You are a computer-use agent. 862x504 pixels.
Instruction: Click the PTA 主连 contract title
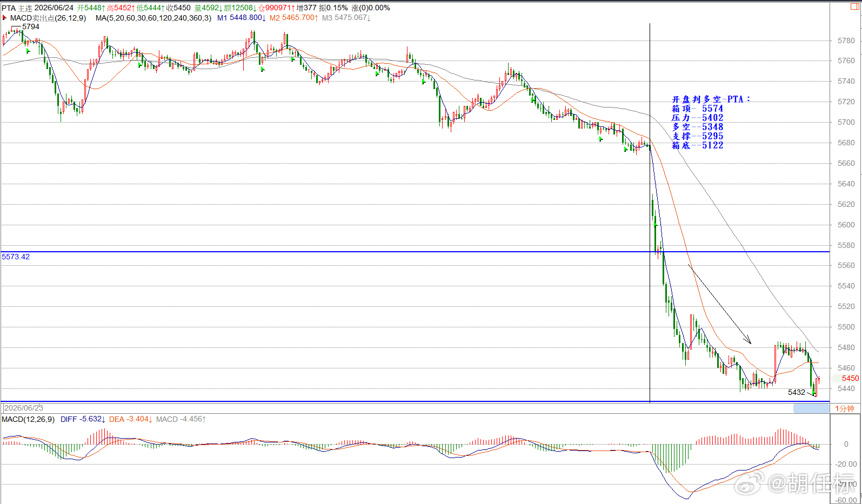coord(17,8)
